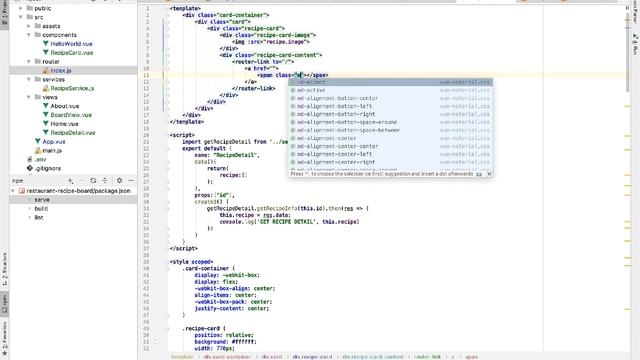Open RecipeCard.vue file
Viewport: 640px width, 360px height.
pos(71,53)
